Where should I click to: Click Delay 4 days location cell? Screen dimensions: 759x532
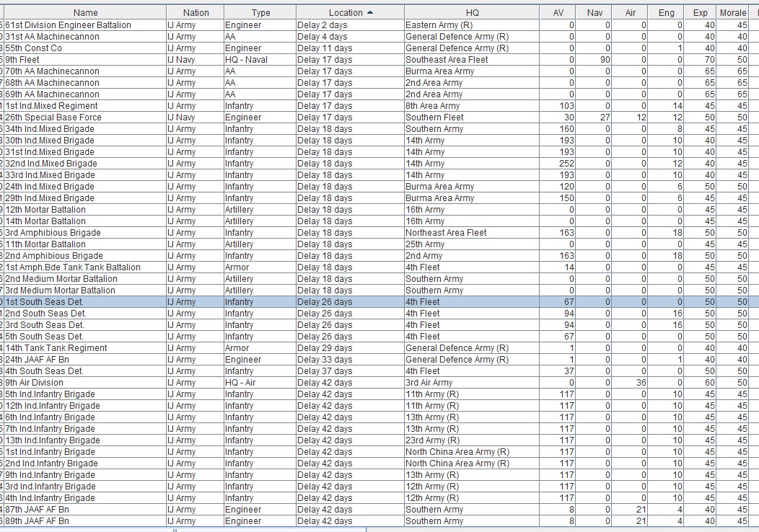[x=350, y=37]
